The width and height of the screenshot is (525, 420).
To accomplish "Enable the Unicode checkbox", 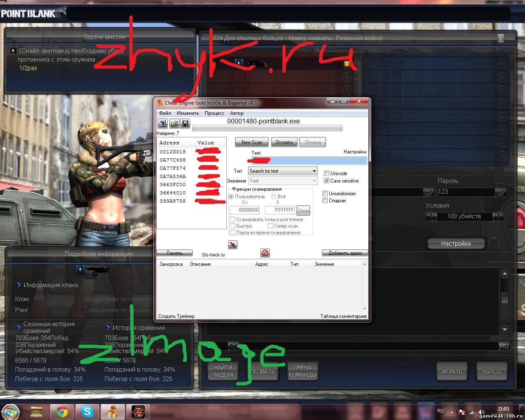I will coord(327,173).
